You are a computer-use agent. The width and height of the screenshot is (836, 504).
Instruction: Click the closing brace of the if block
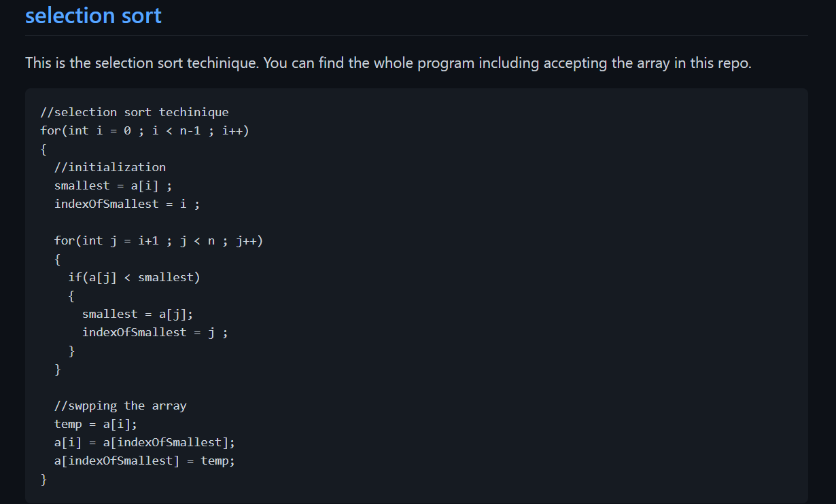(x=71, y=351)
